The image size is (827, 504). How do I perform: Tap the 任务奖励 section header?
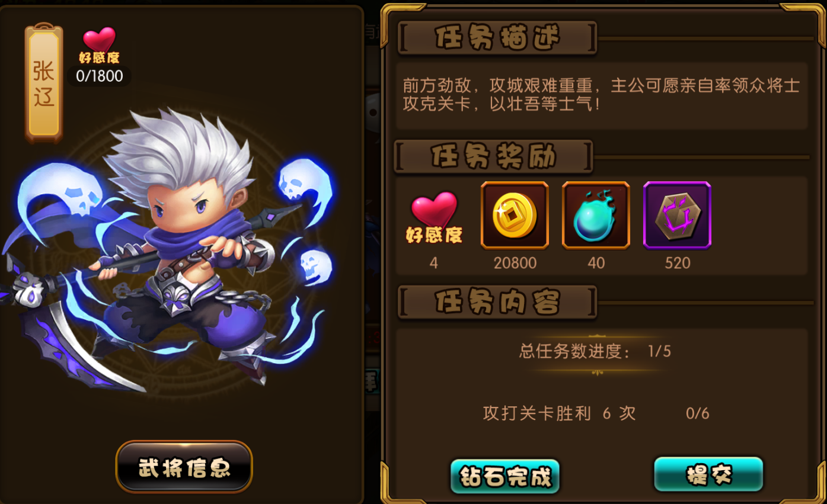tap(494, 157)
